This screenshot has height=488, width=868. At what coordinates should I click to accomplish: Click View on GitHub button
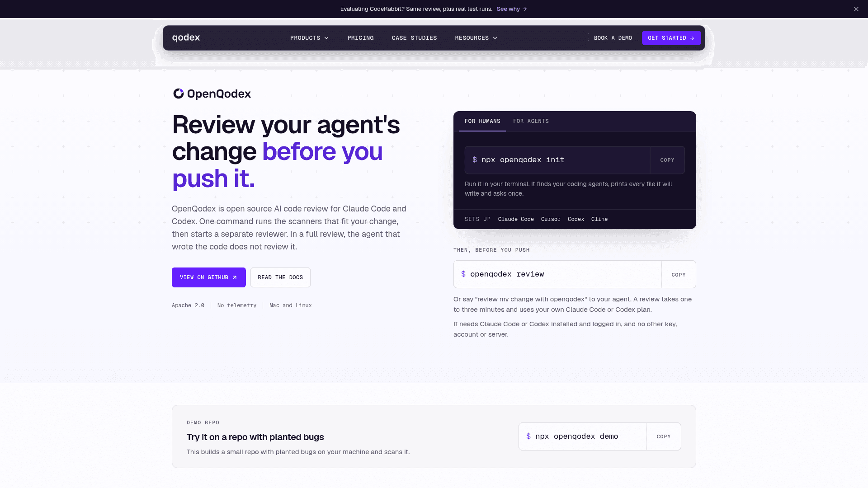tap(209, 277)
